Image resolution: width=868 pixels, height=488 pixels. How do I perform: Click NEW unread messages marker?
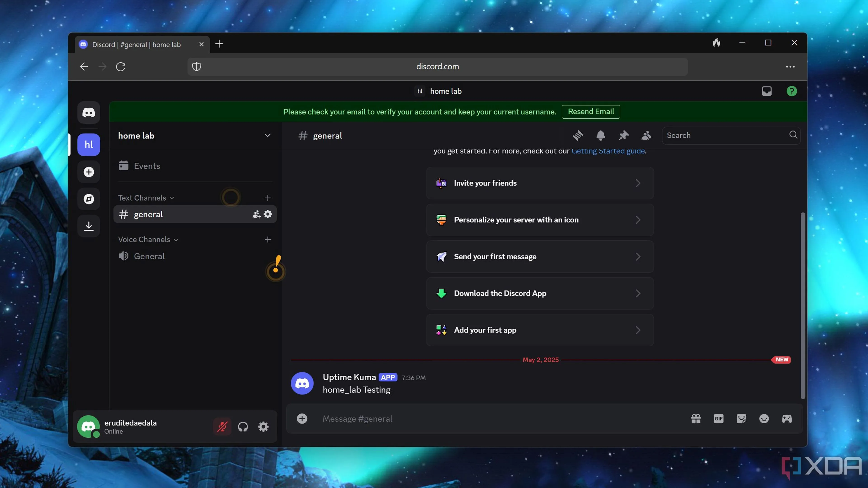coord(781,360)
